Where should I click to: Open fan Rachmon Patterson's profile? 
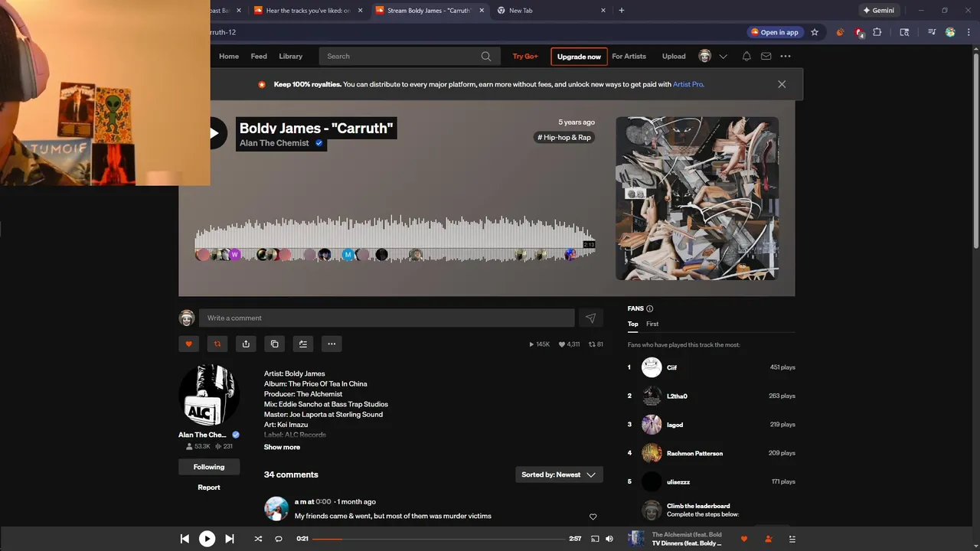[x=694, y=453]
